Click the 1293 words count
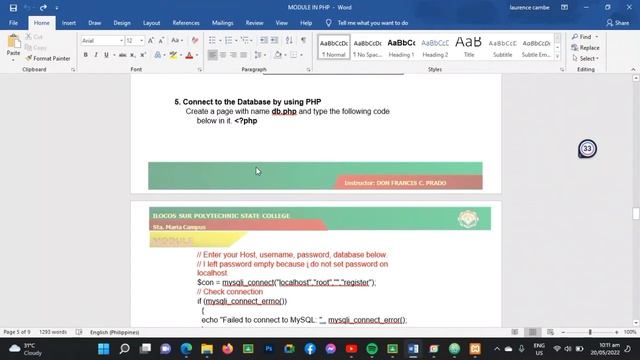Viewport: 640px width, 360px height. tap(53, 332)
